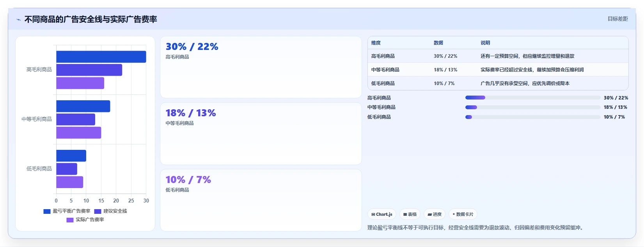Click the note 还有一定预算空间，但应继续监控增量和退款
The width and height of the screenshot is (644, 247).
527,56
